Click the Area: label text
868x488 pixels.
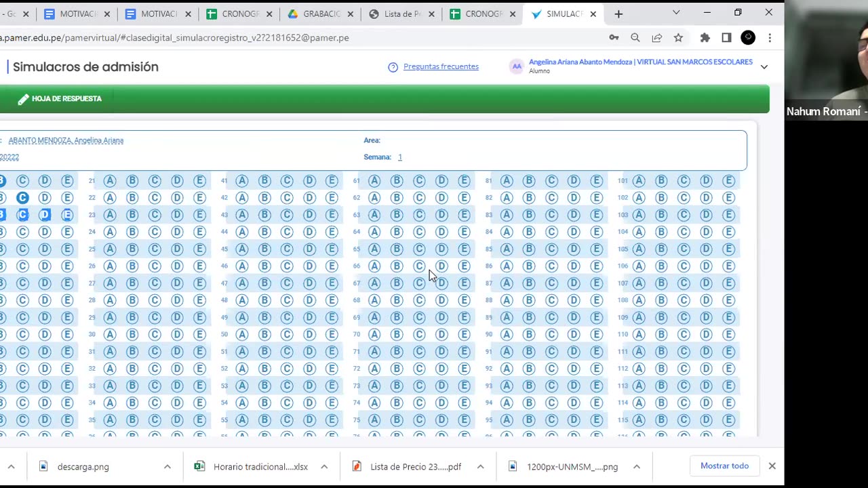pos(372,140)
